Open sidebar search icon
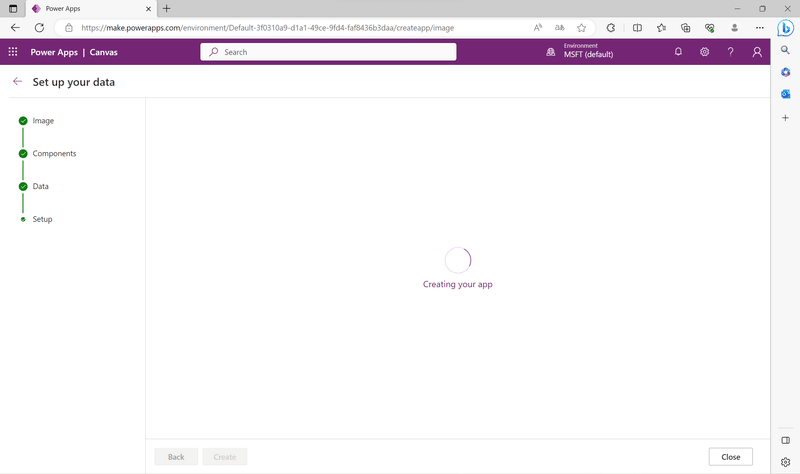The width and height of the screenshot is (800, 474). [x=785, y=50]
